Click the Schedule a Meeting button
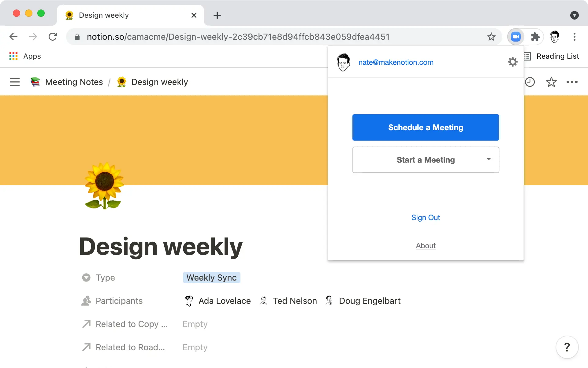The image size is (588, 368). [426, 127]
